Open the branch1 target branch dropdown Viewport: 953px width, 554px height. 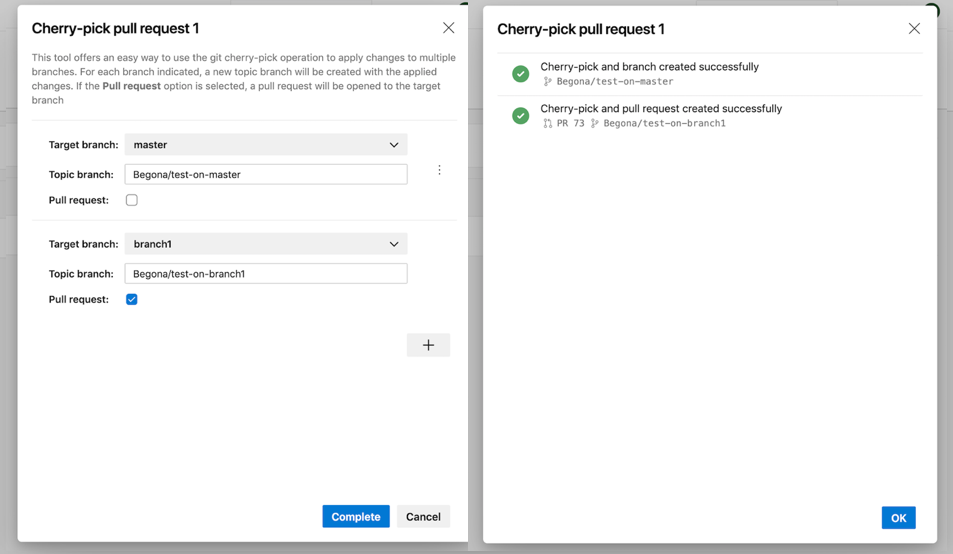click(x=266, y=244)
